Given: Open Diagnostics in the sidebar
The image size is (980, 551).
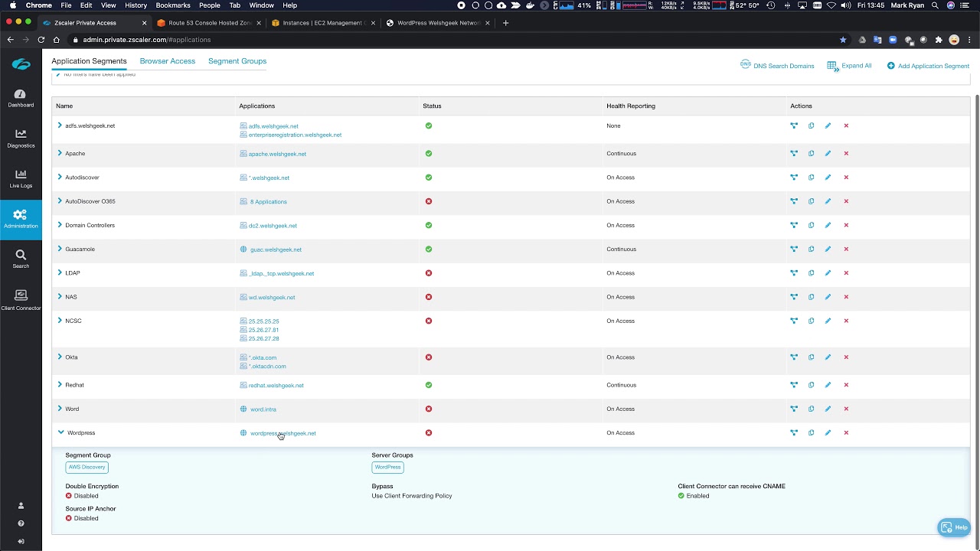Looking at the screenshot, I should (21, 139).
